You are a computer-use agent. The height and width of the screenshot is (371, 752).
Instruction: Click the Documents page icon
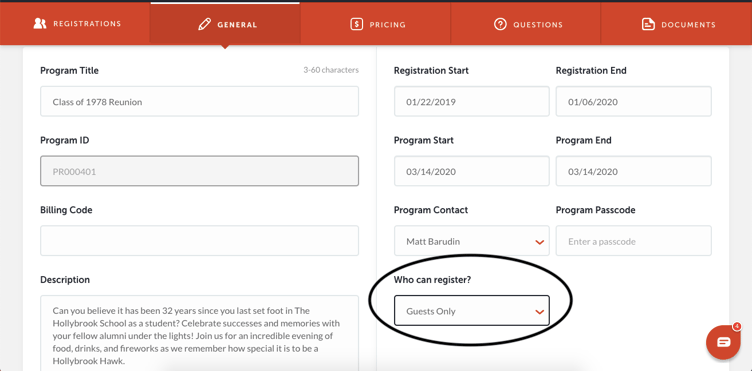[648, 24]
